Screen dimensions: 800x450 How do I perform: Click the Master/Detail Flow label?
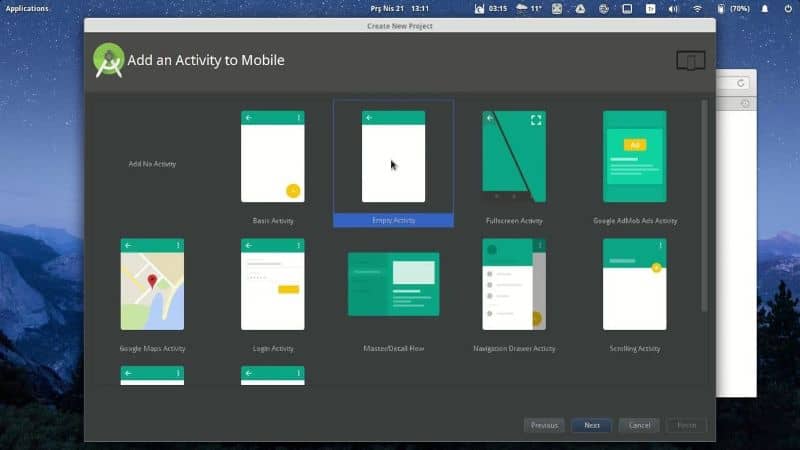[x=393, y=348]
